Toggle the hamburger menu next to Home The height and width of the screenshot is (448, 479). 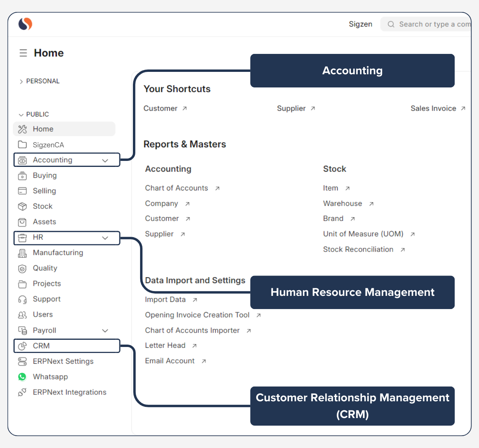click(x=23, y=53)
